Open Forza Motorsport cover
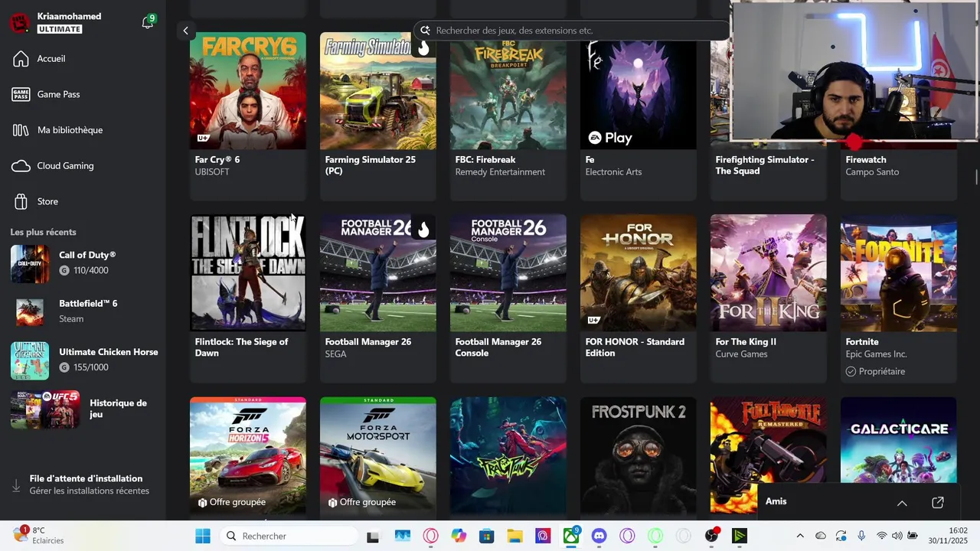This screenshot has height=551, width=980. click(x=378, y=455)
